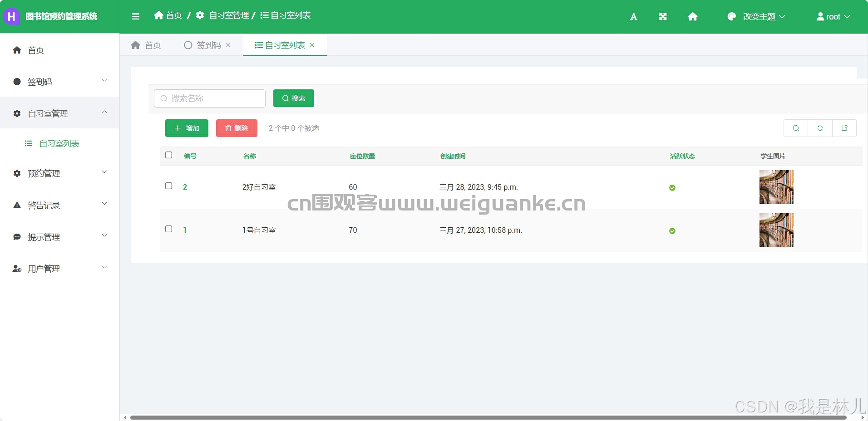
Task: Refresh the table with the reload icon
Action: [820, 128]
